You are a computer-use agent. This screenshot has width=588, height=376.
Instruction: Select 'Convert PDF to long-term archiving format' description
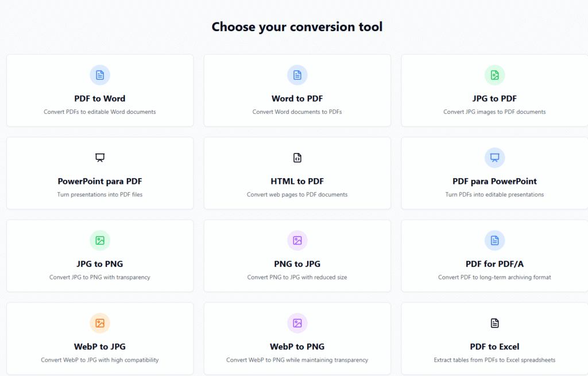(494, 277)
